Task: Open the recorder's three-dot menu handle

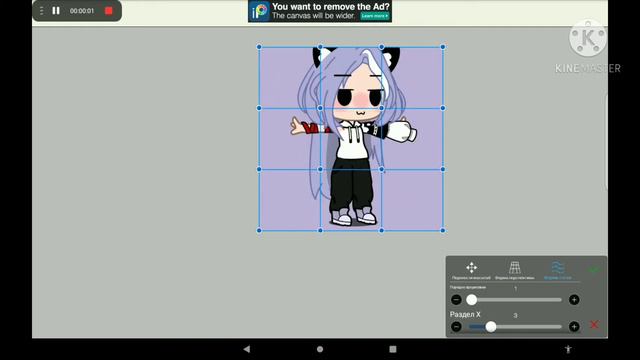Action: point(41,11)
